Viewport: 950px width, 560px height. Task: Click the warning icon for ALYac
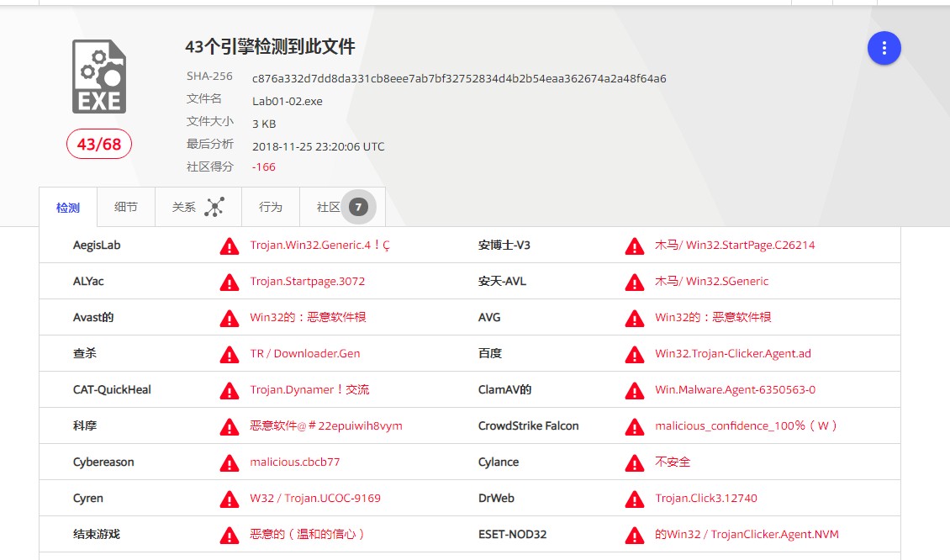pyautogui.click(x=229, y=283)
